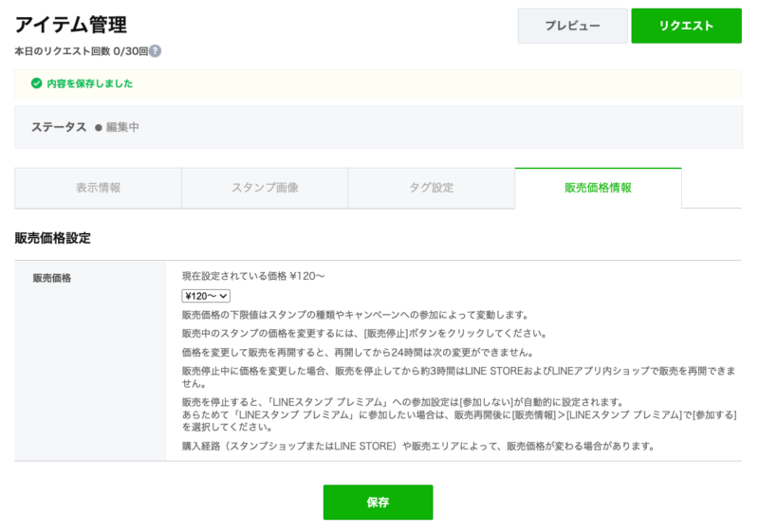
Task: Click the help icon beside request count
Action: coord(155,51)
